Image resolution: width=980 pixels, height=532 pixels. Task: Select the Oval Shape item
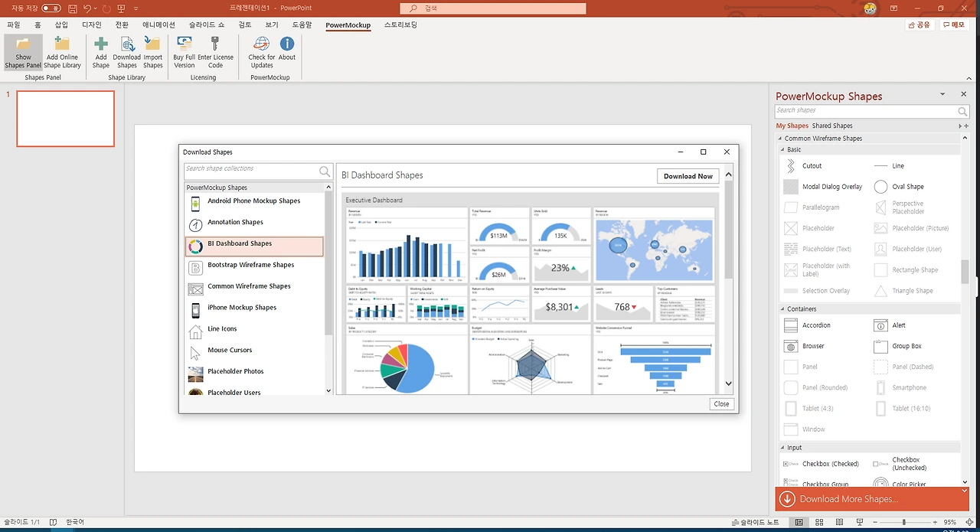pyautogui.click(x=900, y=187)
